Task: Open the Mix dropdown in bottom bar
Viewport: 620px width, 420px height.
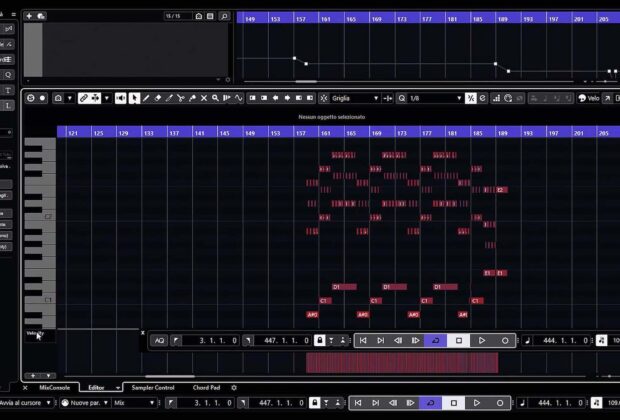Action: click(x=134, y=403)
